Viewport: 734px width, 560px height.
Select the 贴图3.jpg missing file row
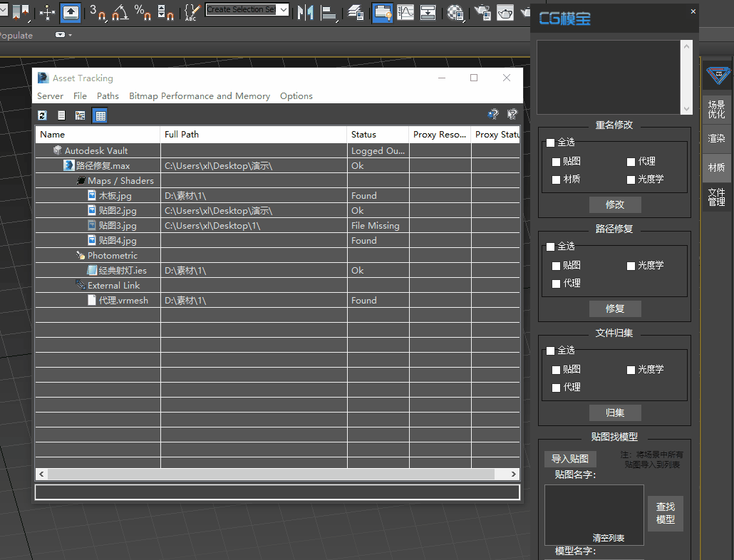pos(118,226)
